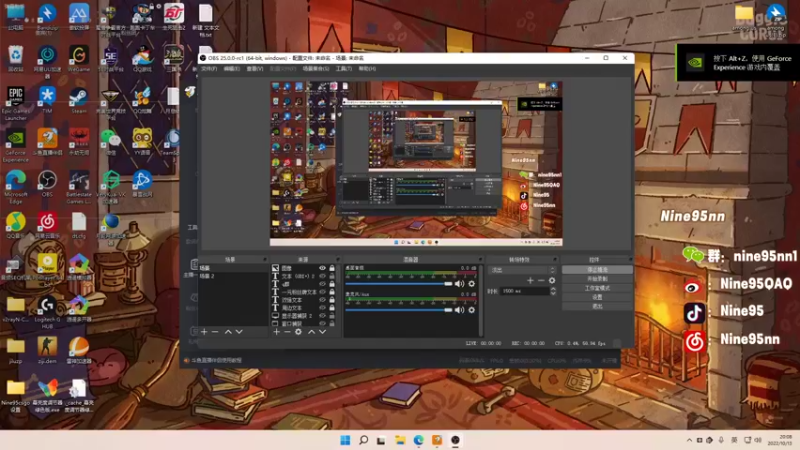Toggle lock on 窗口捕获 source

pos(332,323)
